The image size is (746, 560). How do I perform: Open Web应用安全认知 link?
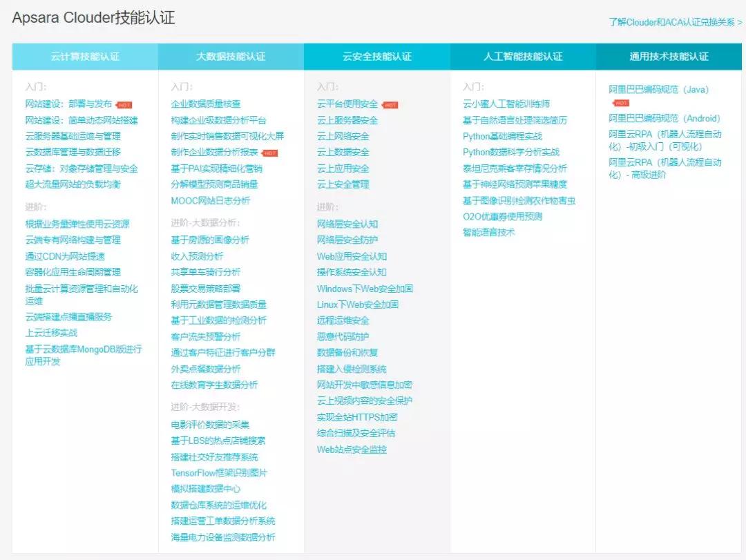click(352, 256)
